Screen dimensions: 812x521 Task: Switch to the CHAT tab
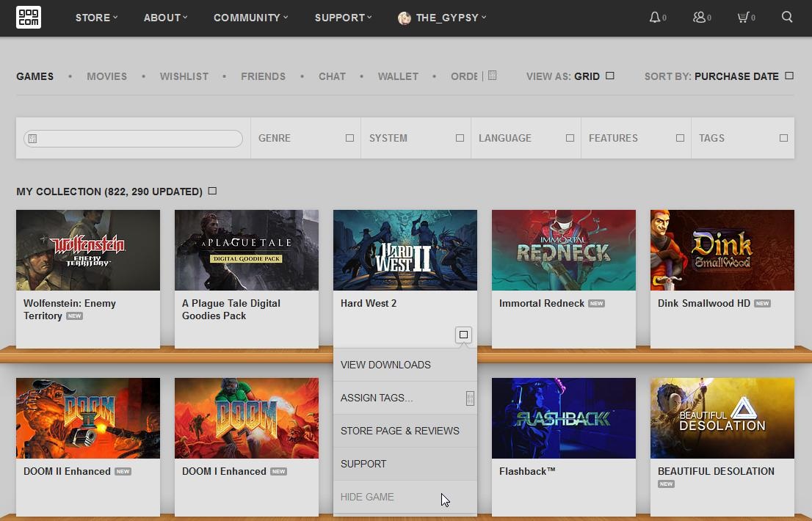click(332, 76)
